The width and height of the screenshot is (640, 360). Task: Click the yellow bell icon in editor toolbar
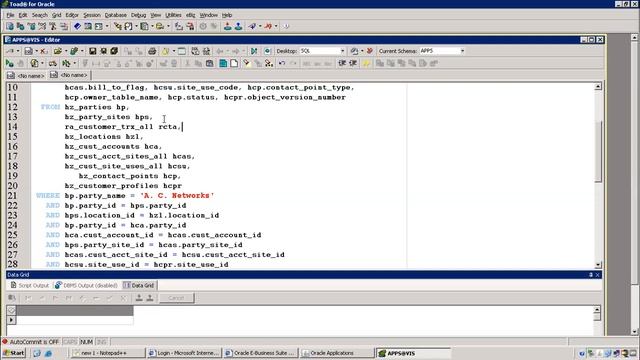click(x=165, y=51)
